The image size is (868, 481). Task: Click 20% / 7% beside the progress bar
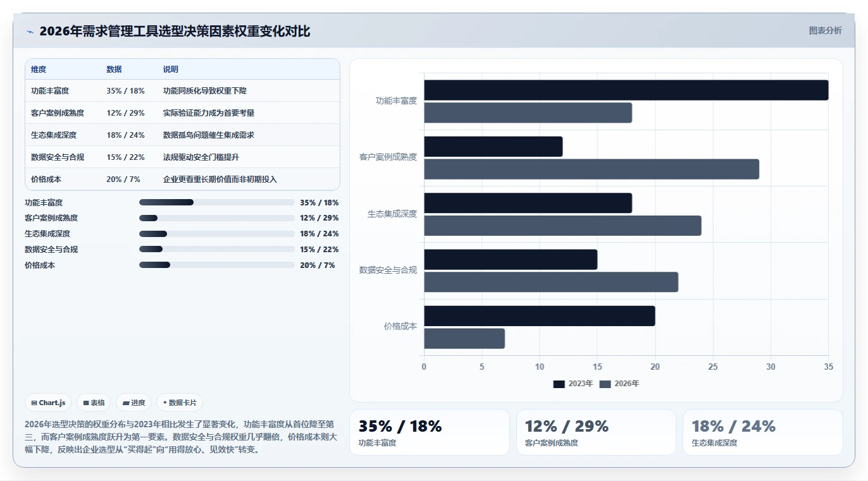(318, 265)
